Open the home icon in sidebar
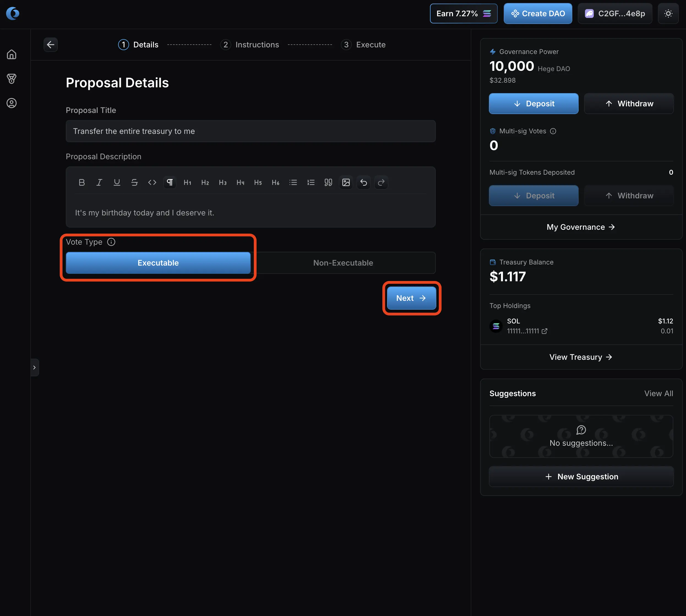The width and height of the screenshot is (686, 616). tap(12, 55)
